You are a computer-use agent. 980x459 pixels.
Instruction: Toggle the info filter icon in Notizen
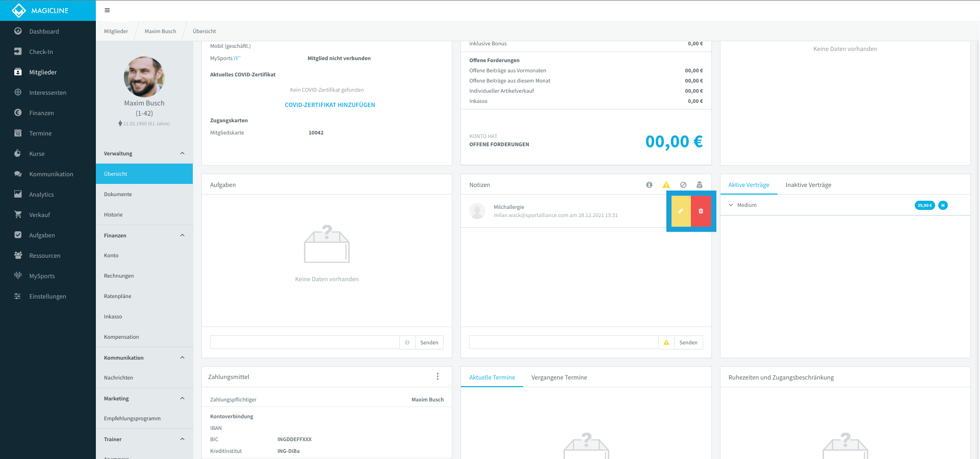coord(649,185)
